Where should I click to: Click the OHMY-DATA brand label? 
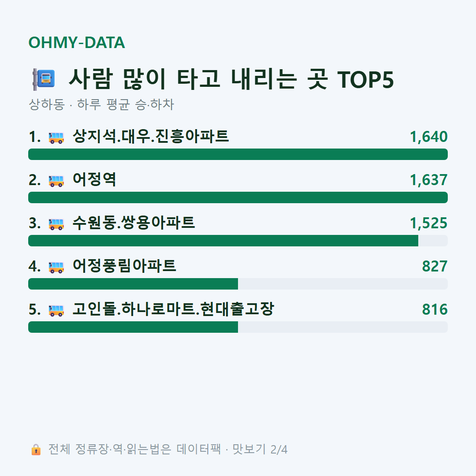[x=77, y=42]
